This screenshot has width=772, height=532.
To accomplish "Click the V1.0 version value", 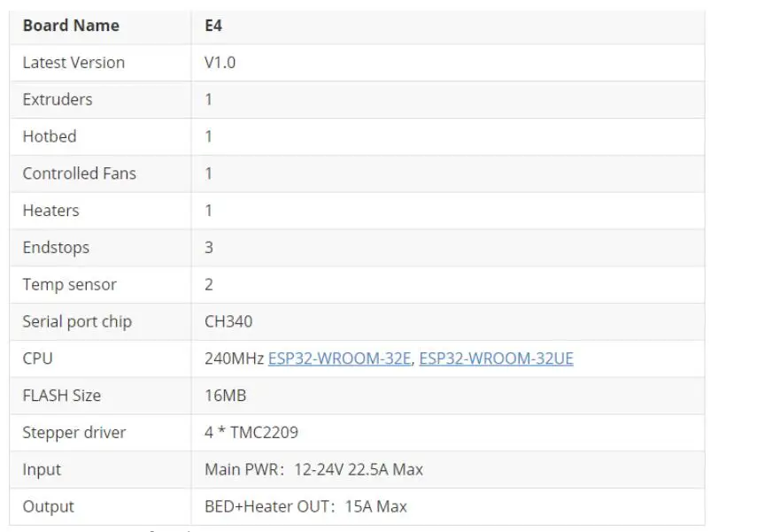I will pos(220,63).
